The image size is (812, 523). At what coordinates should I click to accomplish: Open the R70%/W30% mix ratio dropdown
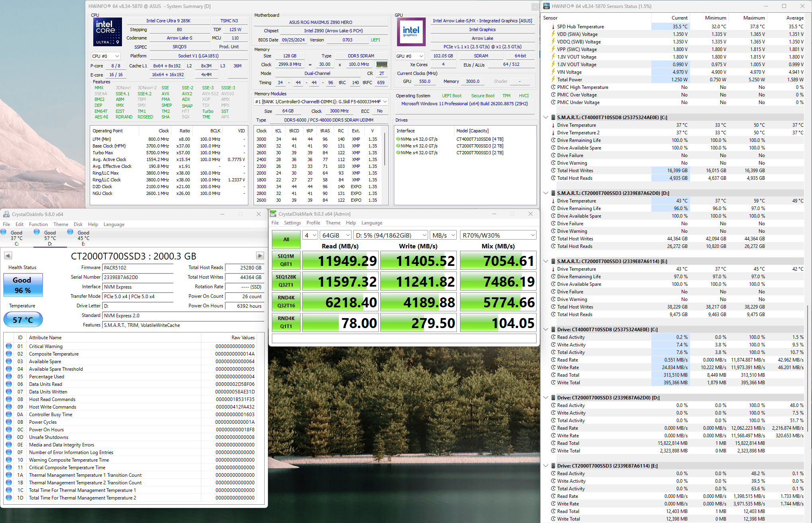[498, 235]
